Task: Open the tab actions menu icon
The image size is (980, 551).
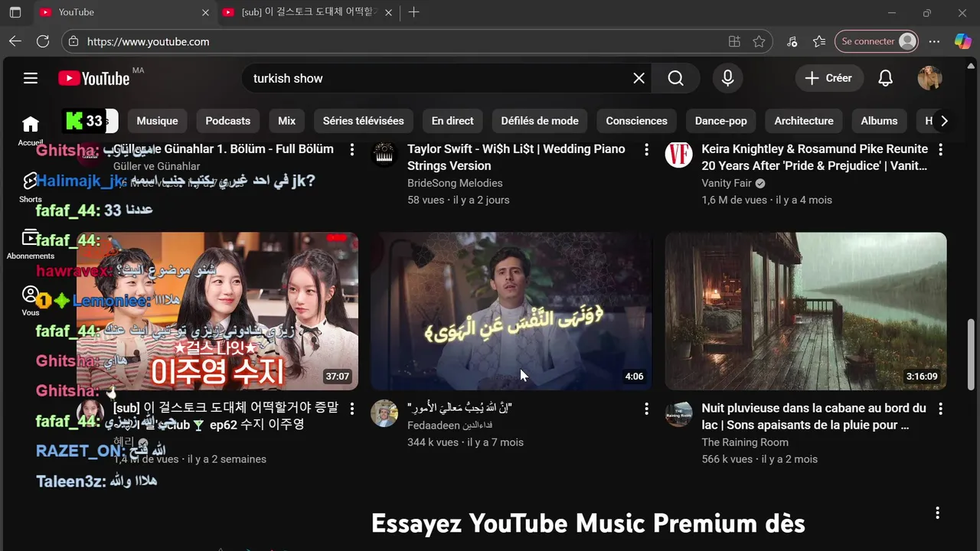Action: [15, 12]
